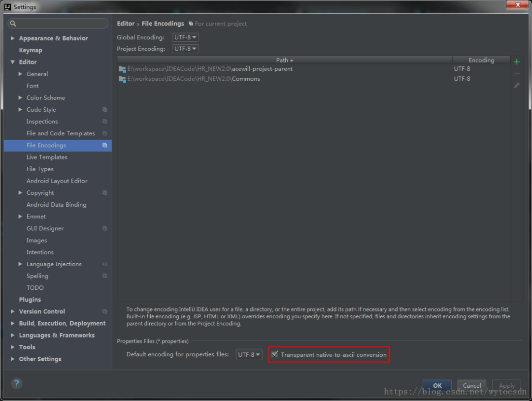Select Live Templates in the settings tree

point(47,157)
